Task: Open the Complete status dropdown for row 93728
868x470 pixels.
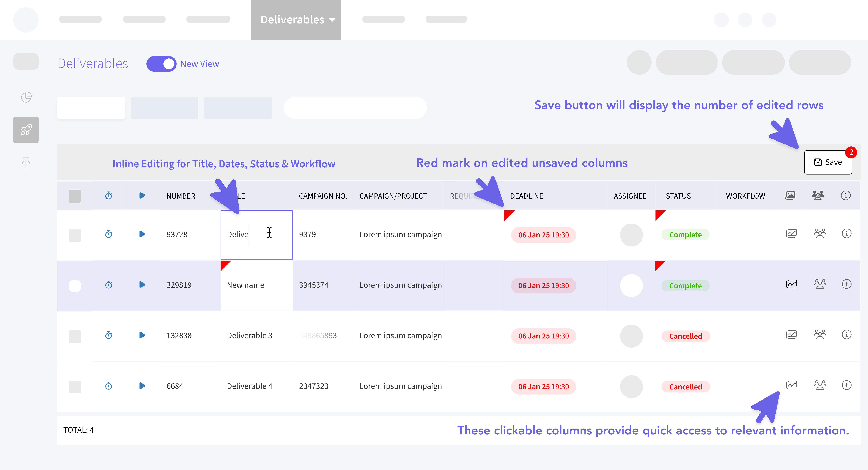Action: point(685,235)
